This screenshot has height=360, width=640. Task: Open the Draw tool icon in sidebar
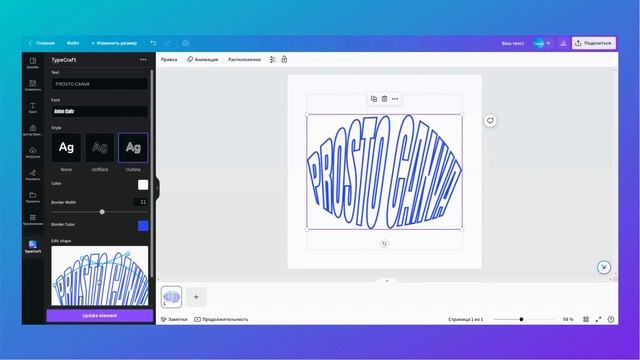pos(33,175)
